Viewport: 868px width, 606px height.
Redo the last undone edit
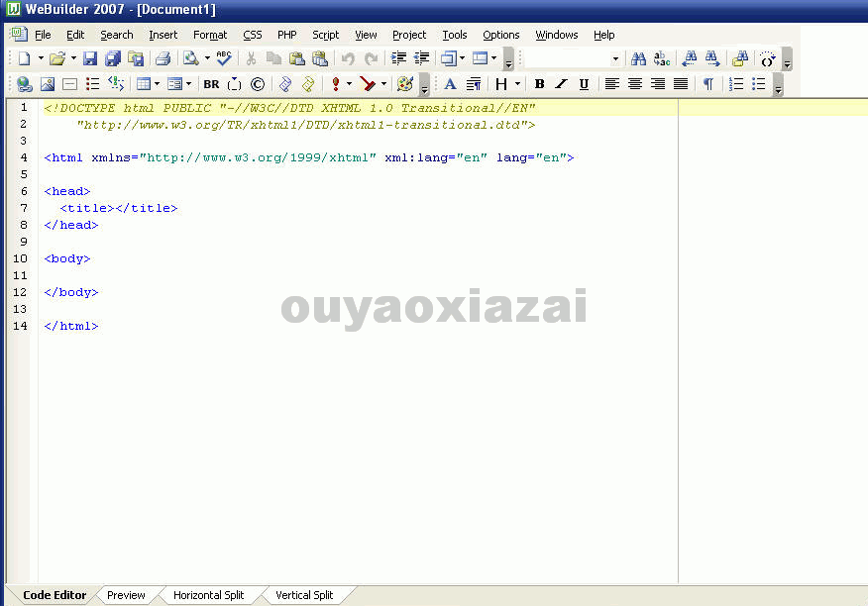(371, 58)
